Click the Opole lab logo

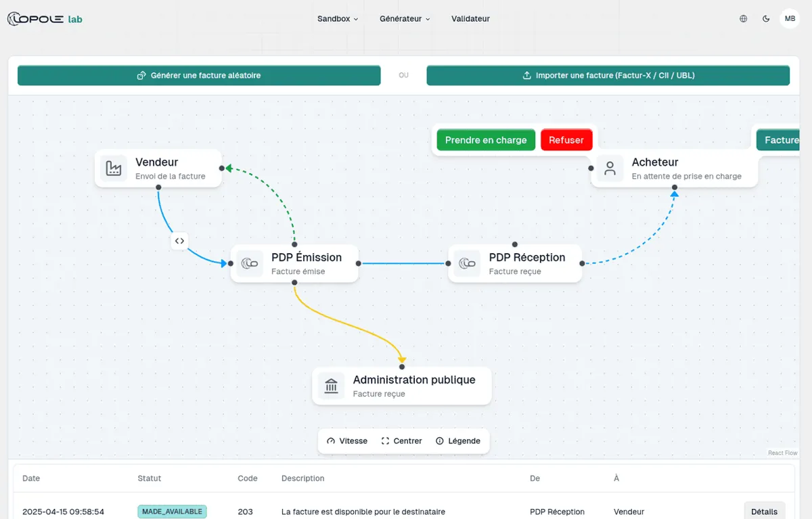pyautogui.click(x=45, y=19)
